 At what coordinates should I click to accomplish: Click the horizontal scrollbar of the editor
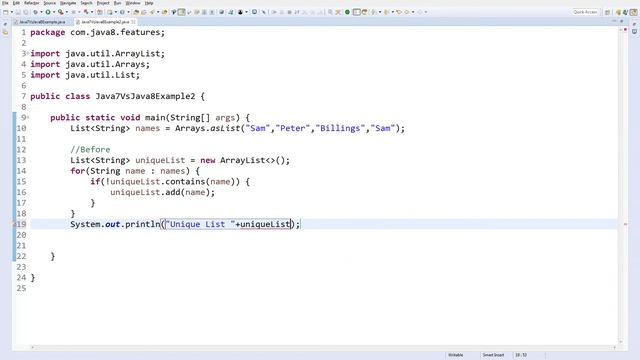323,348
